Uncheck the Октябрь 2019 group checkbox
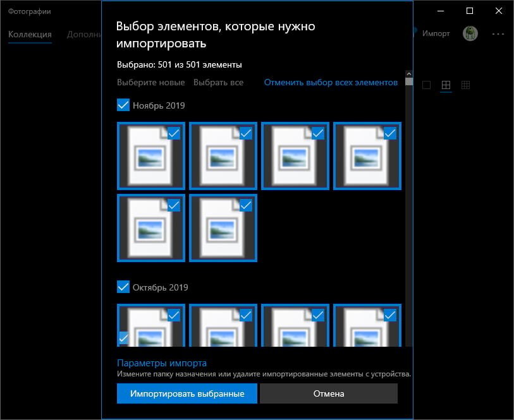Viewport: 514px width, 420px height. tap(123, 287)
